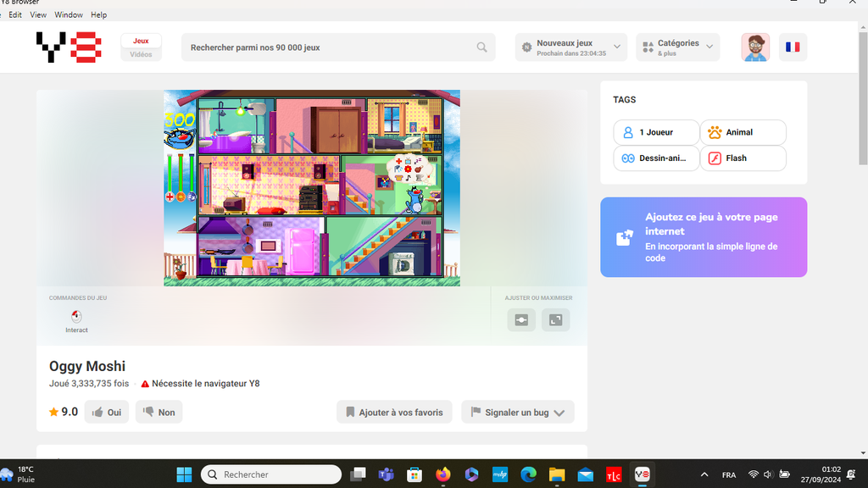Open the user profile avatar
868x488 pixels.
[754, 47]
